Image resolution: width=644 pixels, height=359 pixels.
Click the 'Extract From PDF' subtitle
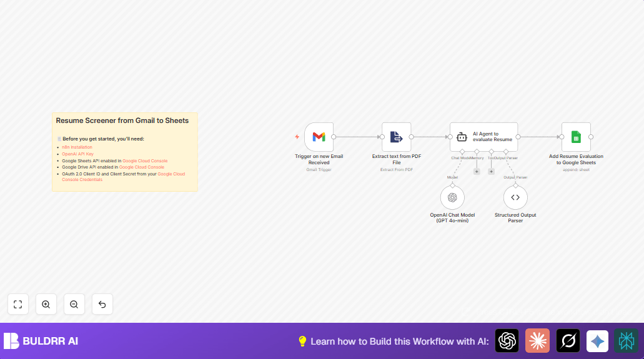click(397, 170)
